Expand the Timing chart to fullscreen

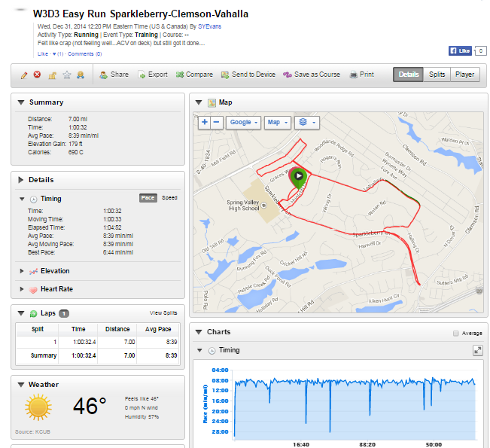tap(477, 351)
